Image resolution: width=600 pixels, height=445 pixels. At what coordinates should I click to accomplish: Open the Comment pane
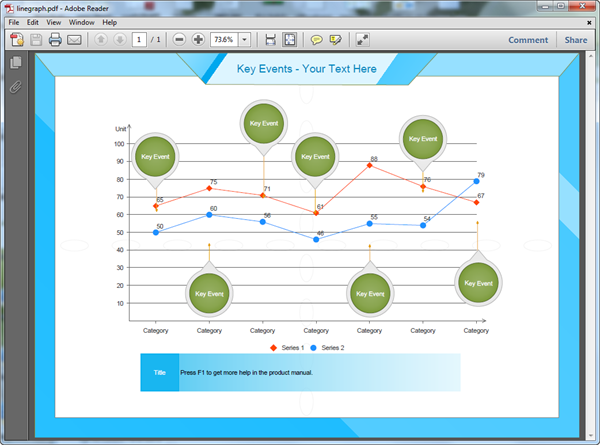[528, 40]
